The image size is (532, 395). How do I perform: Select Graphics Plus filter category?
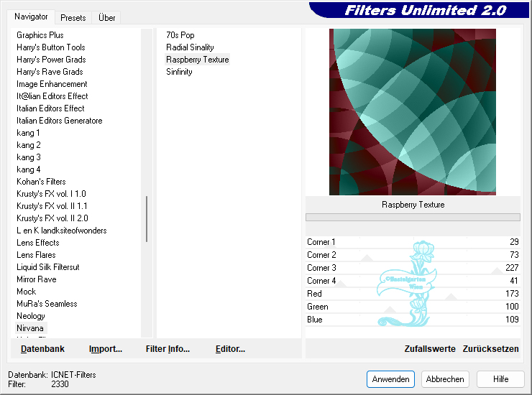coord(40,35)
